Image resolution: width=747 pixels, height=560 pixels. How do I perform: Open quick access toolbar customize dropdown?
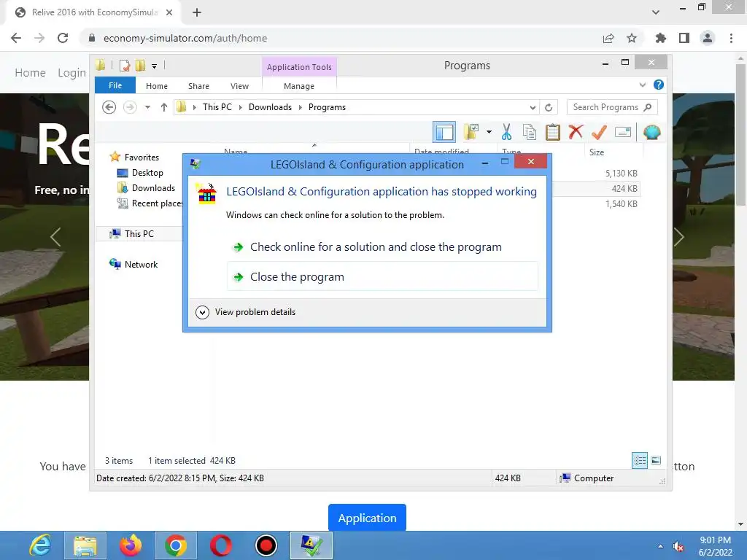(155, 66)
